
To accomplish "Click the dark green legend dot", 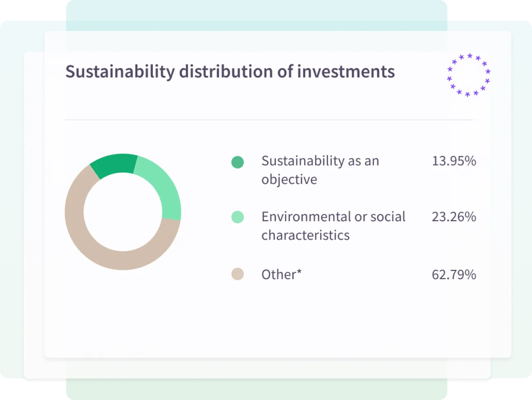I will click(x=238, y=162).
